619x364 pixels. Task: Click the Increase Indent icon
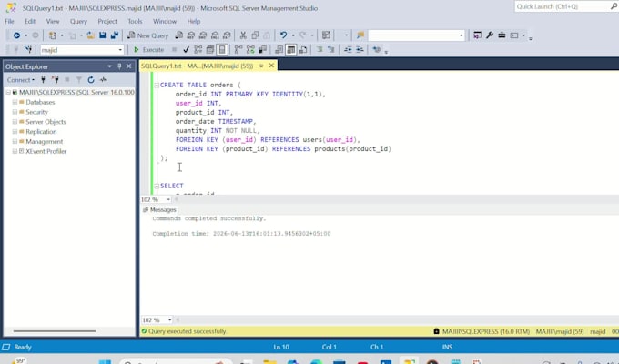360,50
